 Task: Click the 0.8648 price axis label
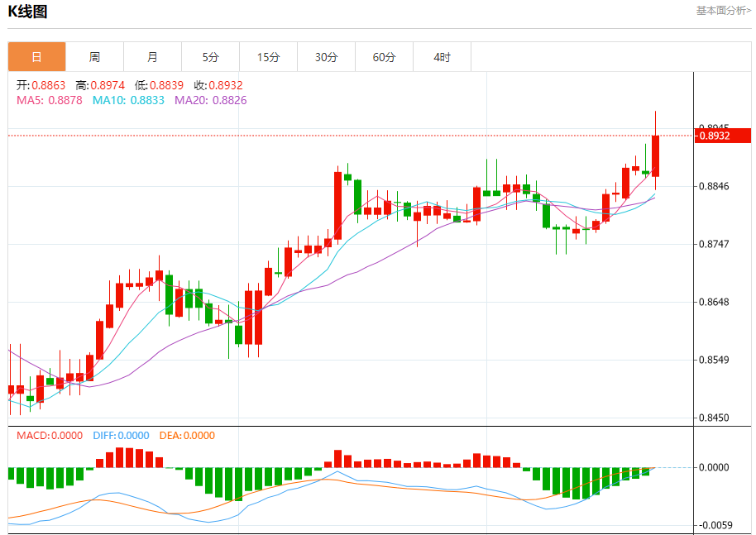(x=714, y=302)
